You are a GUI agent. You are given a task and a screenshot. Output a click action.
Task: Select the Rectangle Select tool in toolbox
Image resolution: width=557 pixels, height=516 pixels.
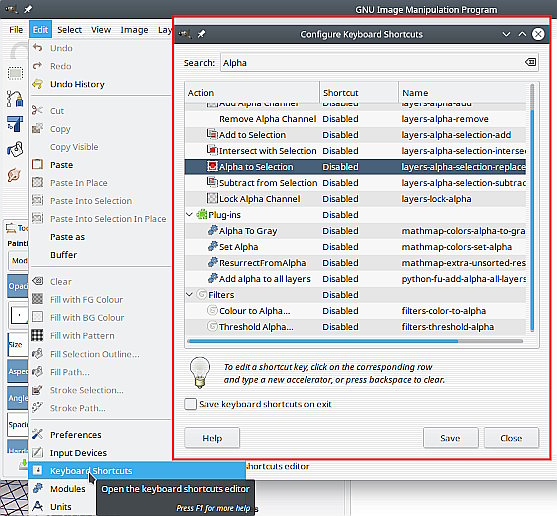(x=15, y=74)
